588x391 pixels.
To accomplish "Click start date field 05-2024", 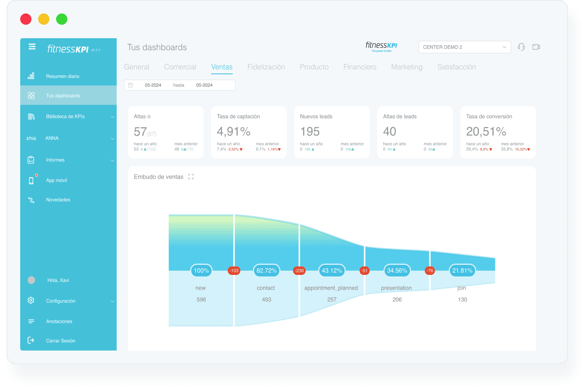I will (x=153, y=85).
